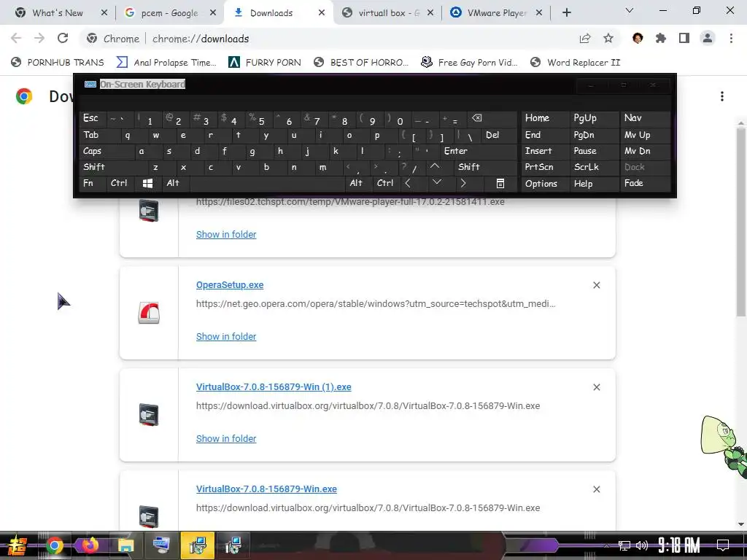Toggle Insert key on keyboard
The image size is (747, 560).
tap(544, 151)
